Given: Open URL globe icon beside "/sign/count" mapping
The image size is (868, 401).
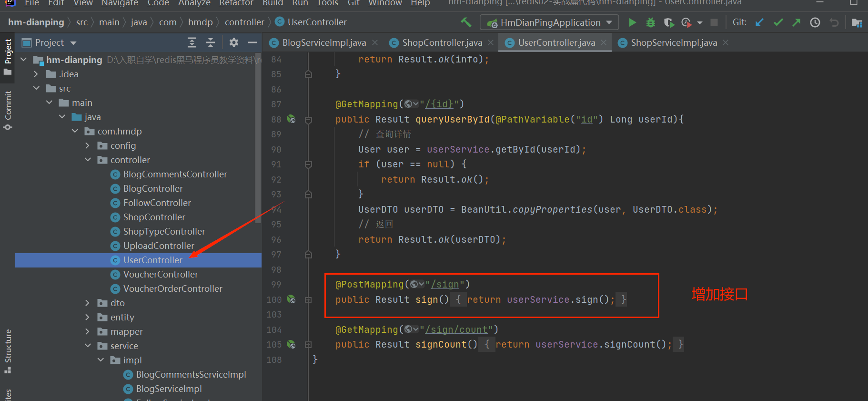Looking at the screenshot, I should (x=412, y=329).
